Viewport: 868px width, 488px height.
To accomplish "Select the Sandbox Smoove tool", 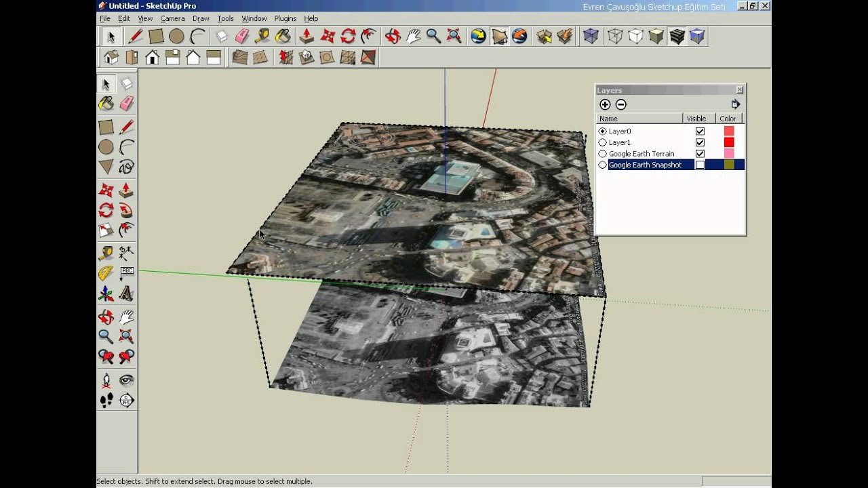I will click(285, 58).
